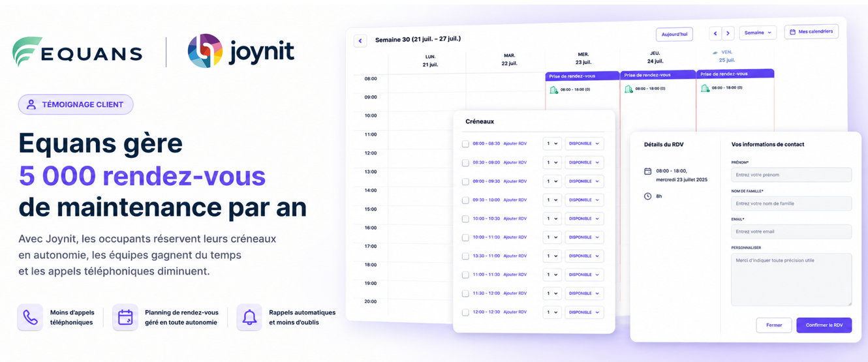
Task: Check the 08:00 - 08:30 slot checkbox
Action: (x=465, y=144)
